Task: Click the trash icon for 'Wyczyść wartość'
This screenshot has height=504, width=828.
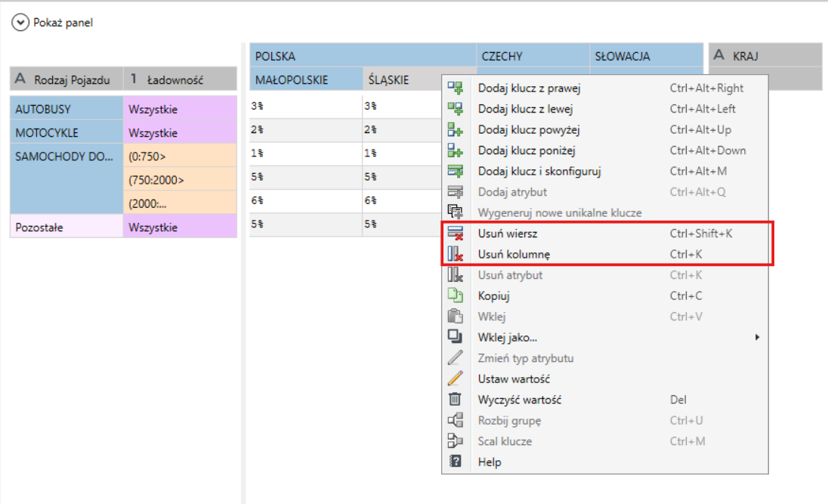Action: pyautogui.click(x=456, y=400)
